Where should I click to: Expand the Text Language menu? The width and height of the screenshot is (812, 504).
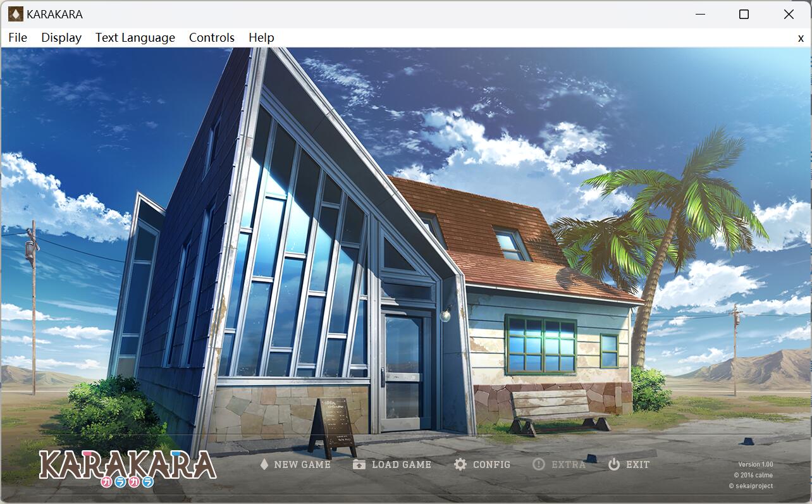(x=135, y=37)
